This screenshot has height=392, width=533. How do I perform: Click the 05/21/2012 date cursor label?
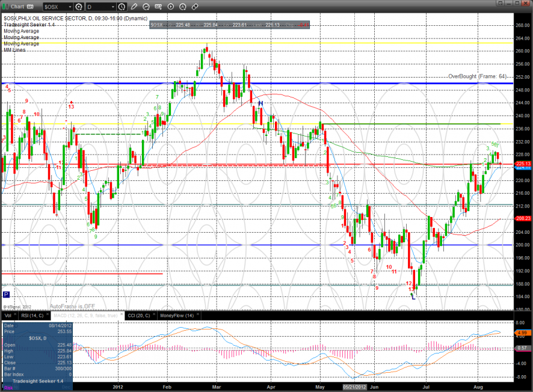[x=354, y=387]
